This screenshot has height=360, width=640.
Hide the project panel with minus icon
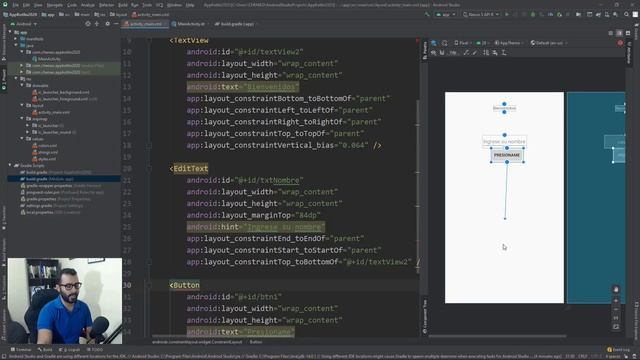[116, 24]
